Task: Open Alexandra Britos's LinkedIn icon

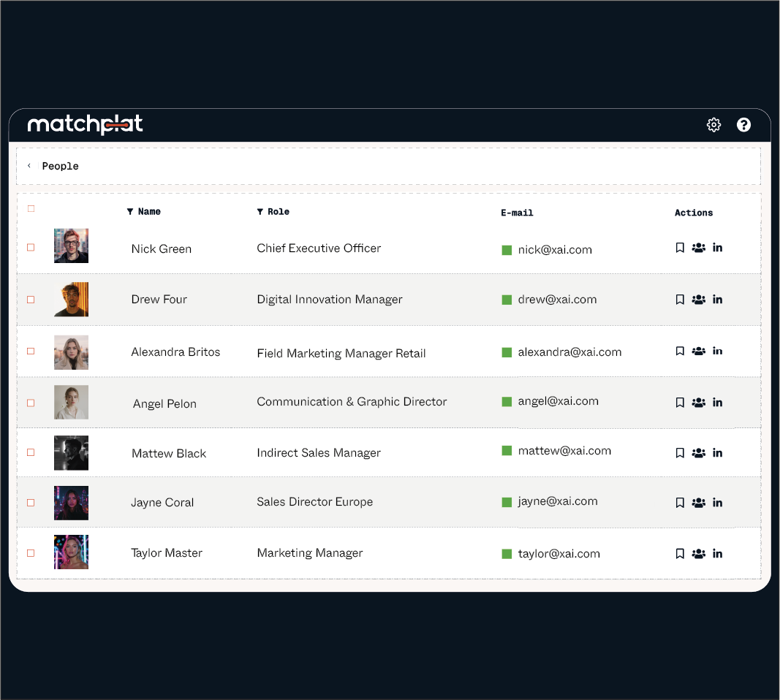Action: [x=717, y=351]
